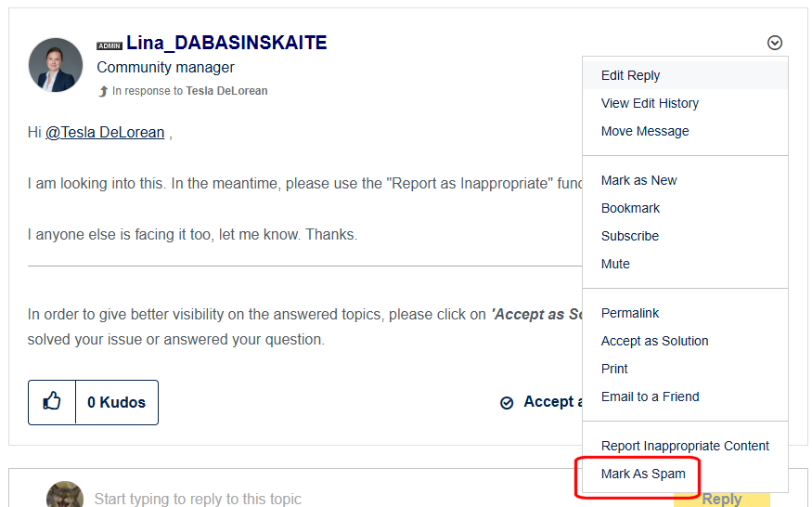Select Mark as New
The height and width of the screenshot is (507, 812).
point(638,180)
